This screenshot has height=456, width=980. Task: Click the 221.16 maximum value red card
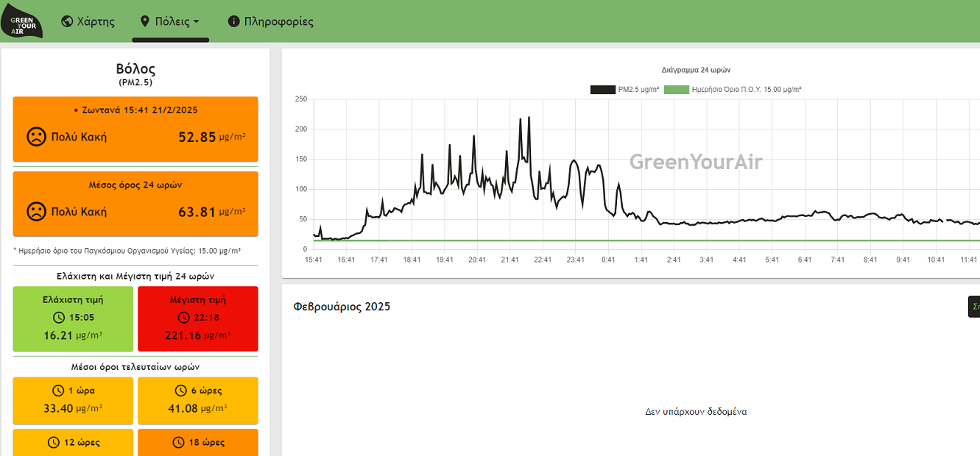coord(198,318)
